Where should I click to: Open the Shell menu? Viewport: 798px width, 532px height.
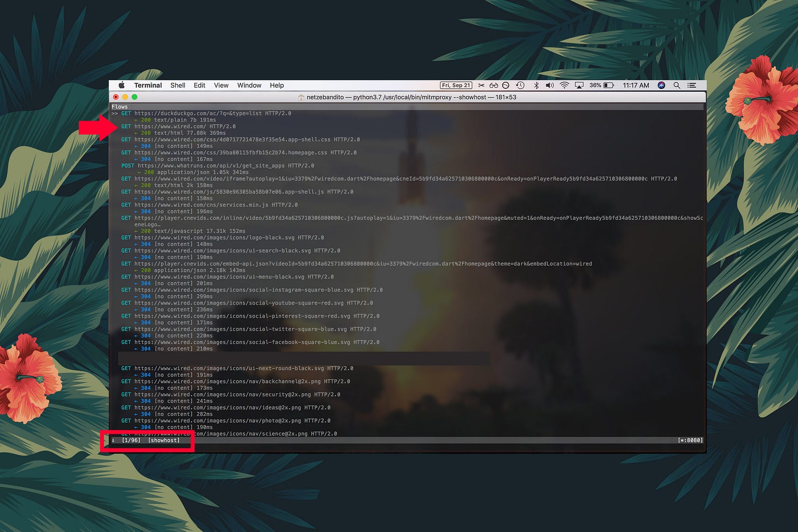point(178,85)
